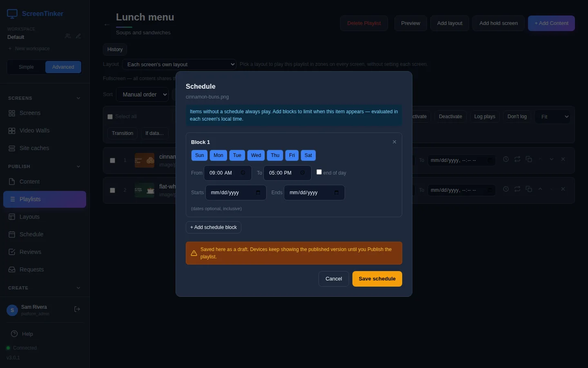Click Cancel in the Schedule dialog
588x368 pixels.
pos(334,279)
